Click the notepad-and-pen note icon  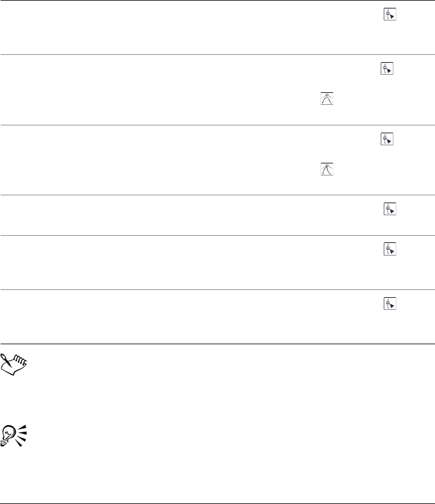(x=14, y=362)
